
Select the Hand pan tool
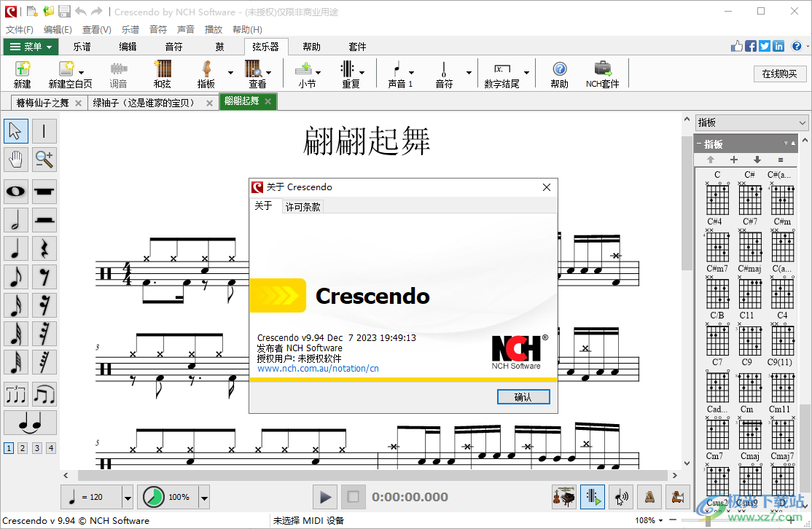(16, 160)
